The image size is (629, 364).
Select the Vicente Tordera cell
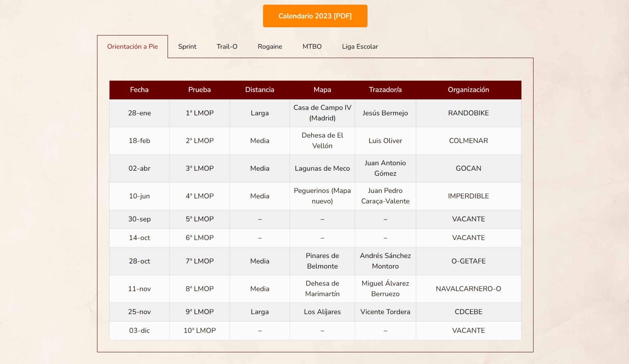point(385,312)
